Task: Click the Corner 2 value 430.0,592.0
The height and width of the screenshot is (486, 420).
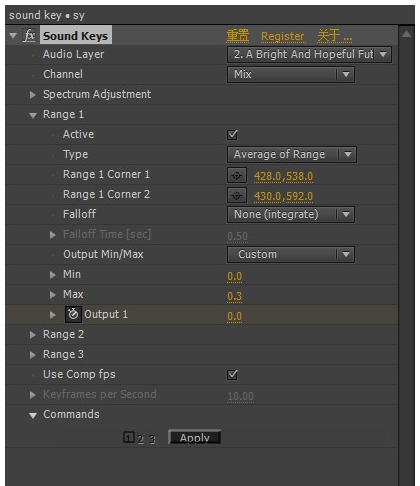Action: tap(283, 196)
